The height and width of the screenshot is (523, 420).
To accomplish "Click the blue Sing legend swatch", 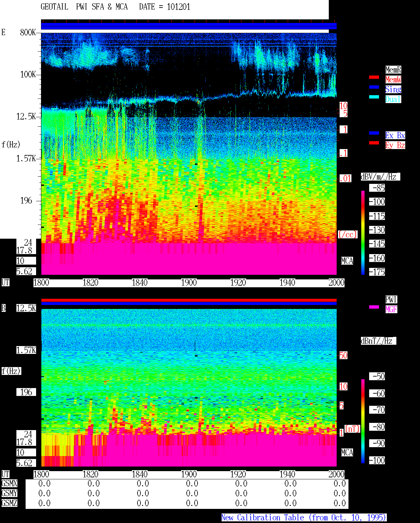I will (374, 87).
